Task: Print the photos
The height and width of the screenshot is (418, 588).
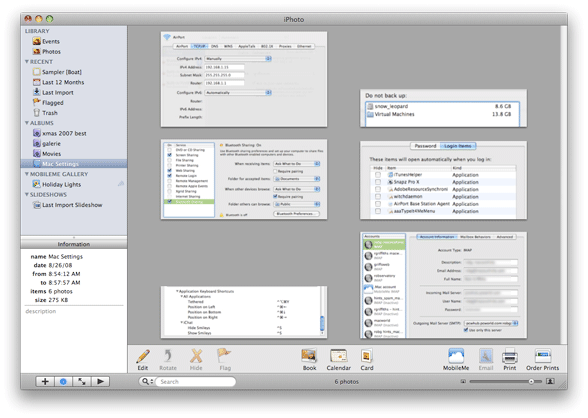Action: pyautogui.click(x=510, y=360)
